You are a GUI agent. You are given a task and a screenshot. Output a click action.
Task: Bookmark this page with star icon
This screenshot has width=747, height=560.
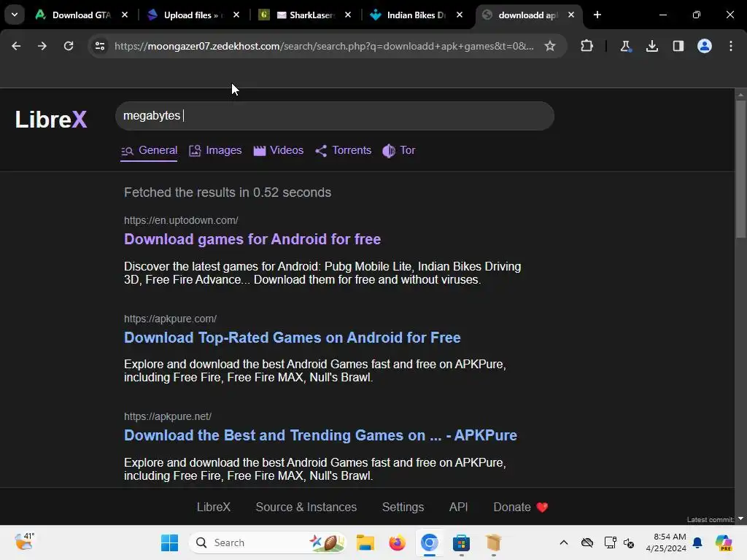(550, 46)
